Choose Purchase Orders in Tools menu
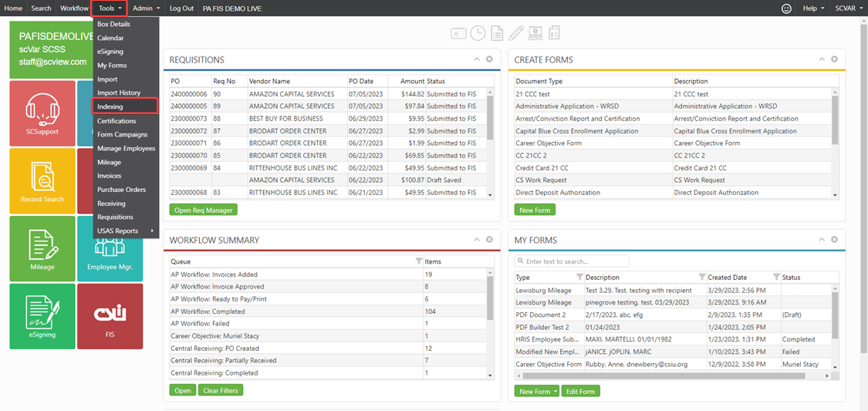The image size is (868, 411). [121, 190]
